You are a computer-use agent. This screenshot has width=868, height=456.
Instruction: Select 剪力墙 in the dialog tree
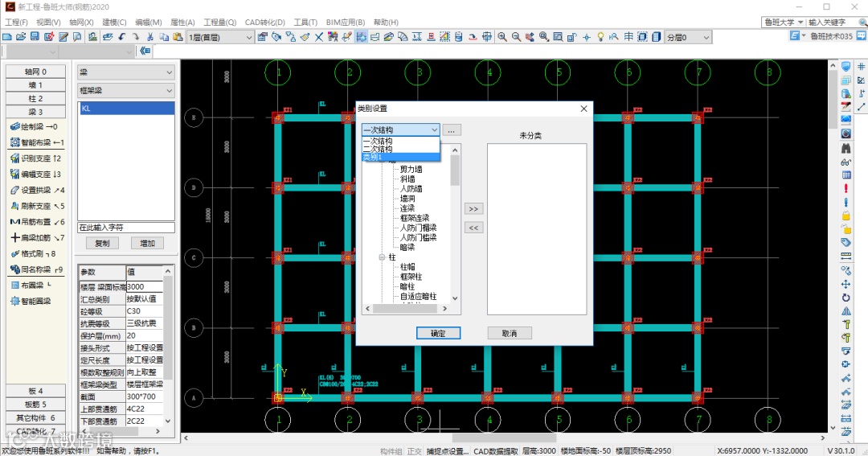(411, 169)
